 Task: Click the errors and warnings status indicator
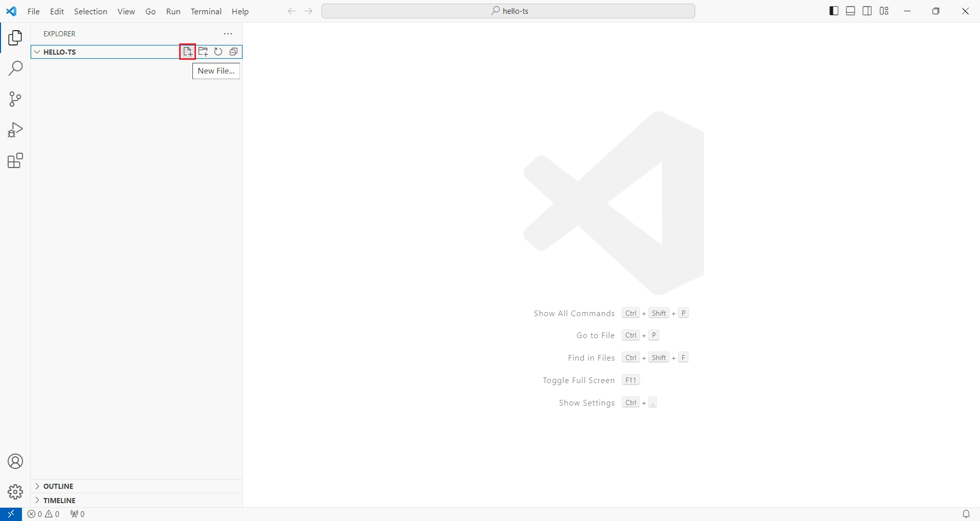tap(44, 514)
